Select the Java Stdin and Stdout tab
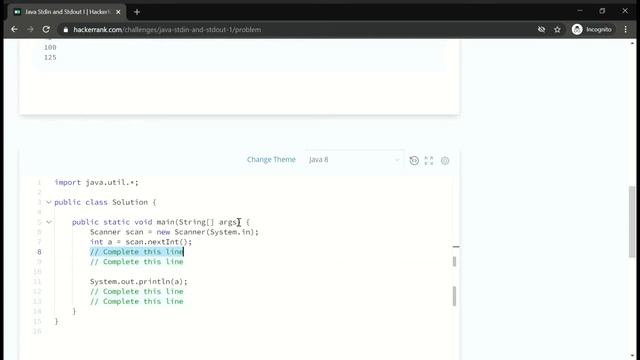Viewport: 640px width, 360px height. [x=67, y=12]
